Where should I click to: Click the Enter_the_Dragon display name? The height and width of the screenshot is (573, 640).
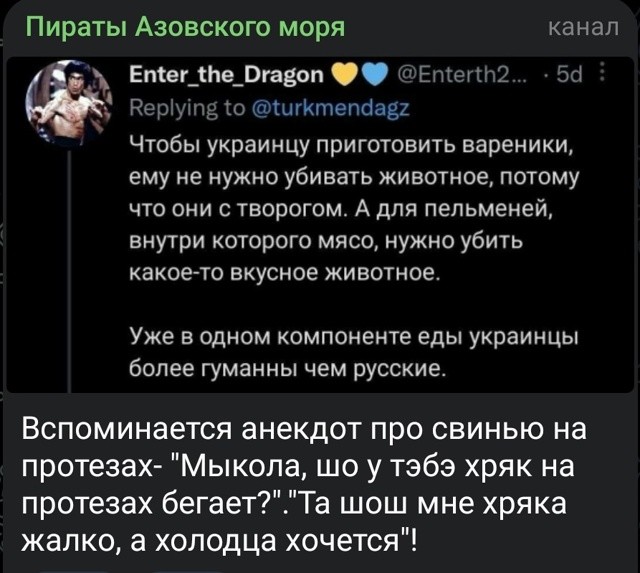tap(227, 75)
